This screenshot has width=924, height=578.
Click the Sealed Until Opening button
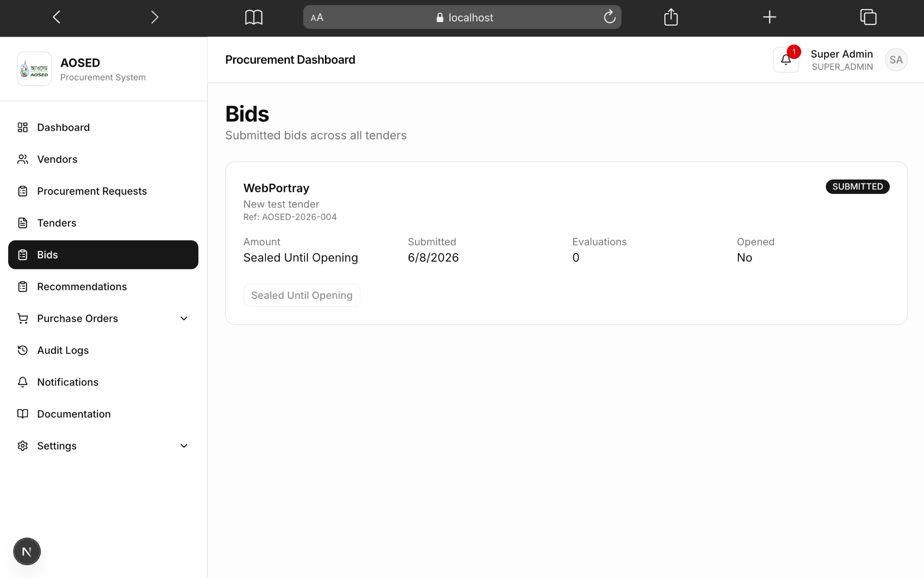(302, 295)
